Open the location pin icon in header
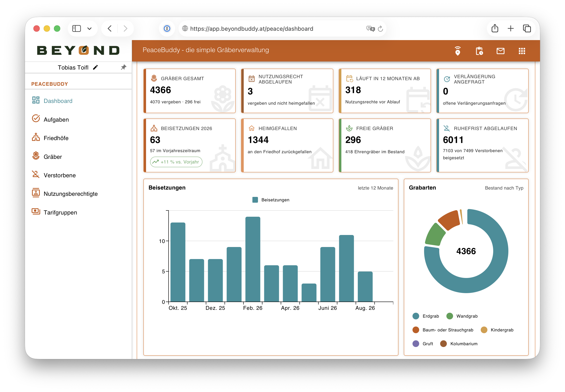565x392 pixels. click(457, 51)
